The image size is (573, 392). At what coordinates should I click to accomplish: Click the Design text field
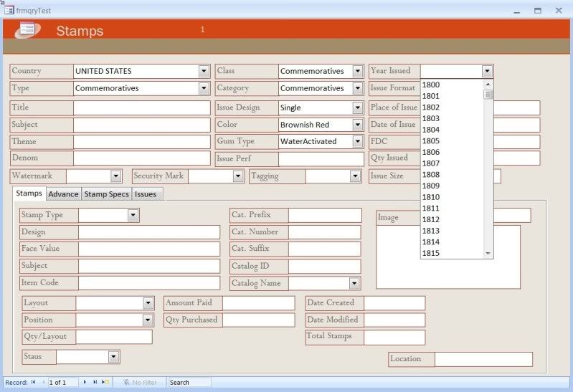click(x=149, y=232)
